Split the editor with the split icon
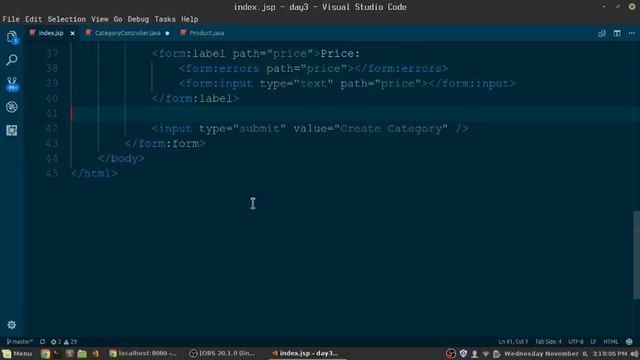The image size is (640, 360). click(x=617, y=33)
